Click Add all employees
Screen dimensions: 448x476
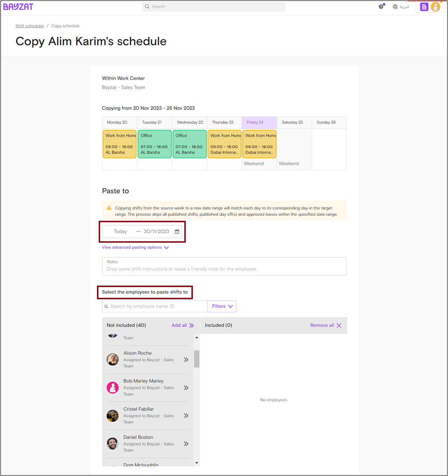183,325
